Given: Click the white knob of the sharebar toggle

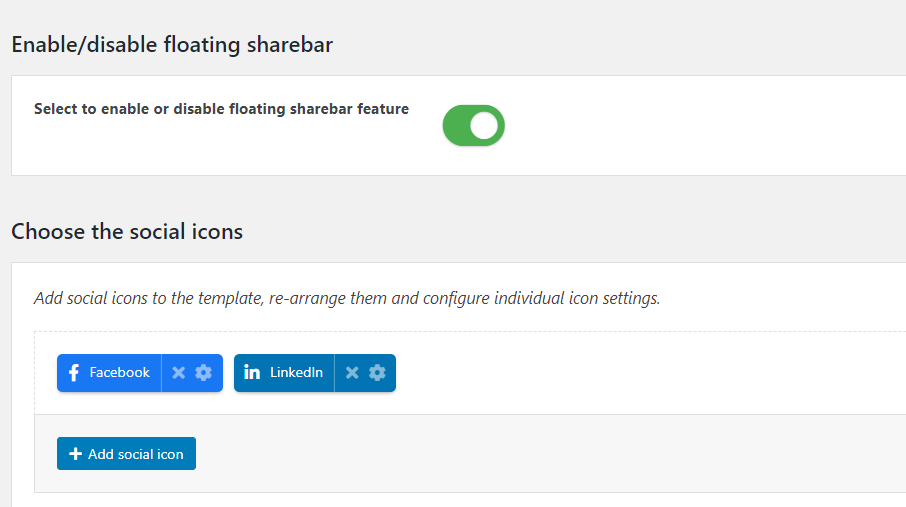Looking at the screenshot, I should click(x=485, y=126).
